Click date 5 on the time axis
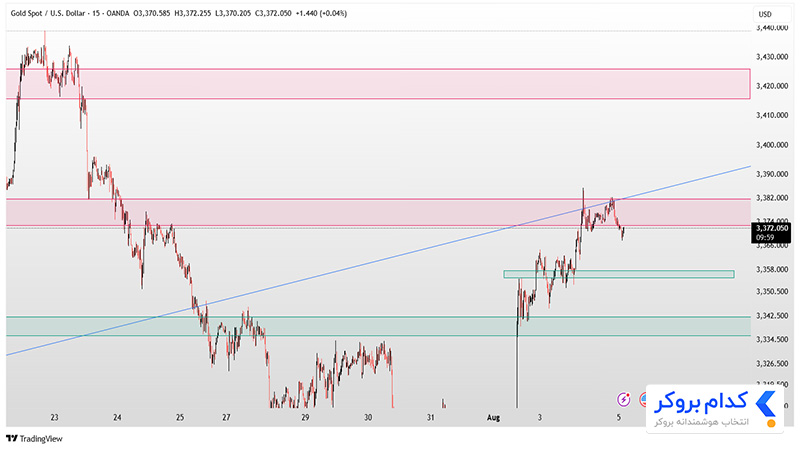Screen dimensions: 800x450 [x=619, y=417]
